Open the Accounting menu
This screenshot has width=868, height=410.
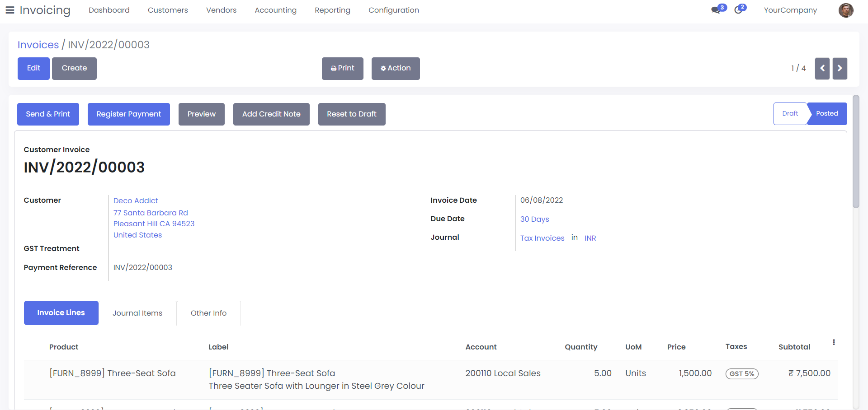tap(276, 10)
